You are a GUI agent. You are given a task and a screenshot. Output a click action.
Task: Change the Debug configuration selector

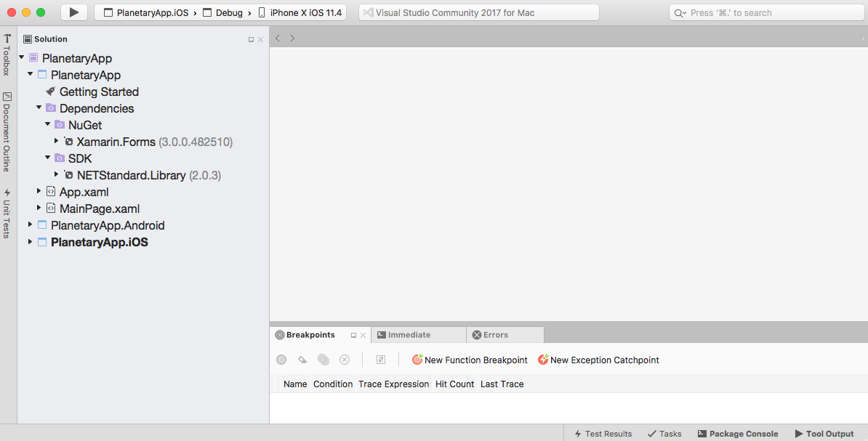click(x=222, y=13)
